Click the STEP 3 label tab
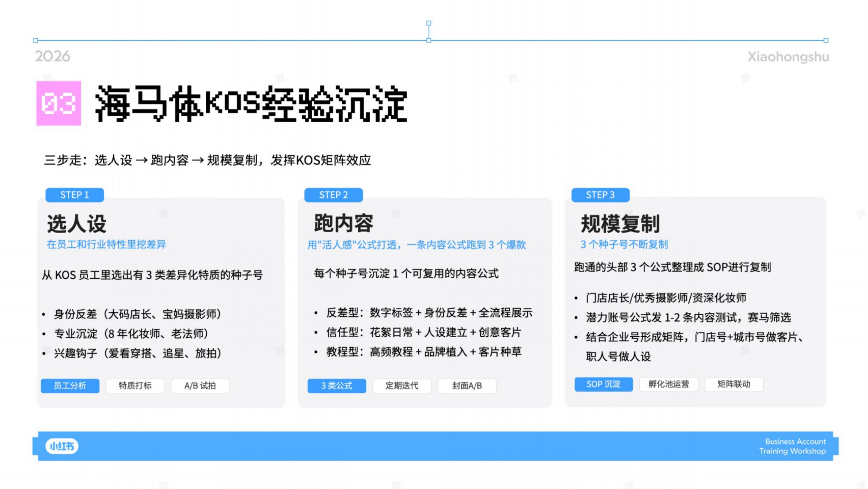This screenshot has height=489, width=868. point(600,195)
